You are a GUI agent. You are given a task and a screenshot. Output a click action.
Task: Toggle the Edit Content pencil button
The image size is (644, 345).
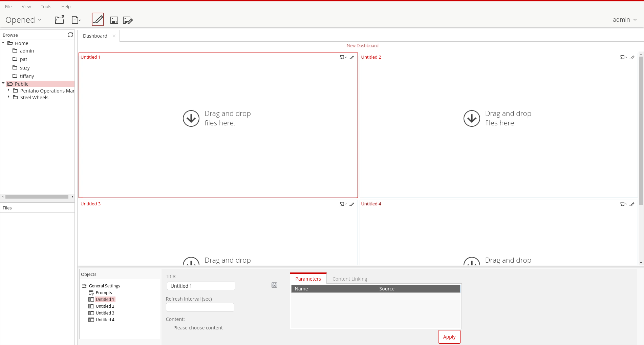click(98, 20)
